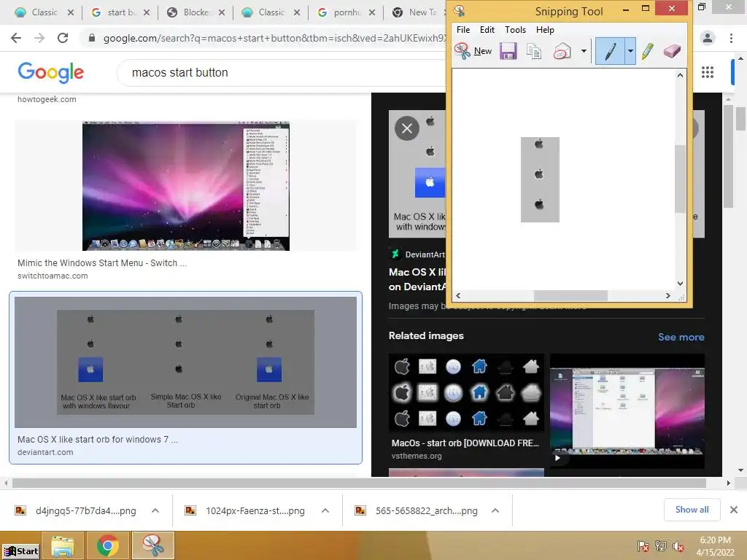
Task: Select the Mac OS X like start orb thumbnail
Action: click(185, 362)
